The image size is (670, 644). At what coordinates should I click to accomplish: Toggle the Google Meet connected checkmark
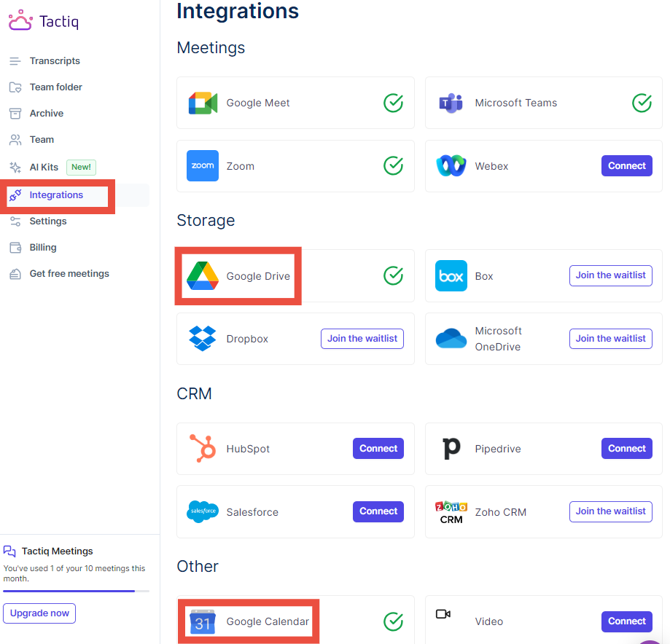coord(394,103)
